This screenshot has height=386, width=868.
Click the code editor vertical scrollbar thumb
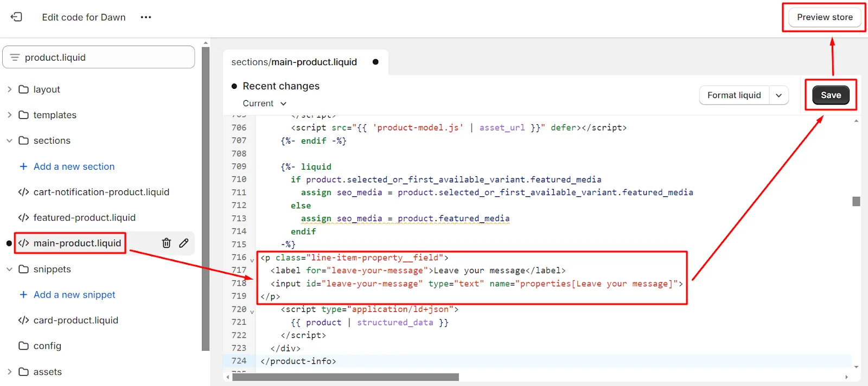point(856,201)
